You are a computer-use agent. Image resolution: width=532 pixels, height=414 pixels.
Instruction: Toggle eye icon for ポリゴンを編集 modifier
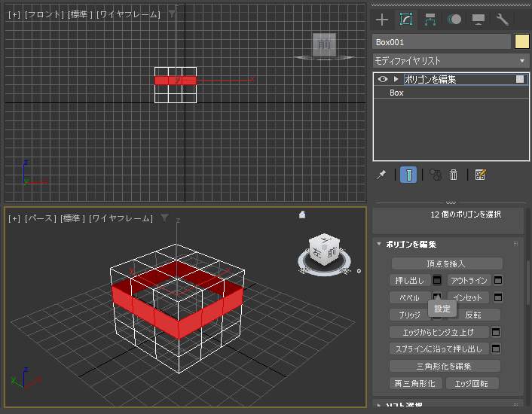[x=382, y=79]
